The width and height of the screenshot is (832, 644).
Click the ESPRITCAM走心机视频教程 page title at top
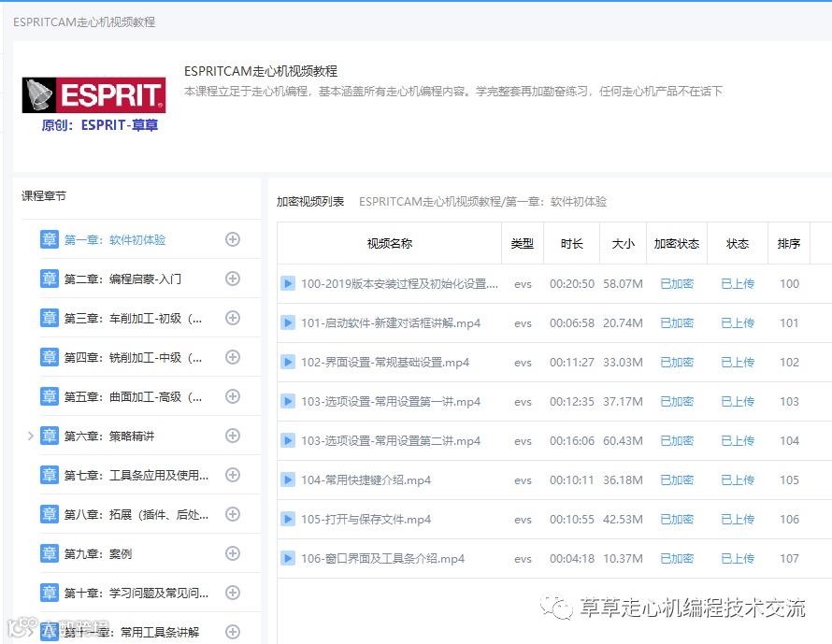pos(84,21)
